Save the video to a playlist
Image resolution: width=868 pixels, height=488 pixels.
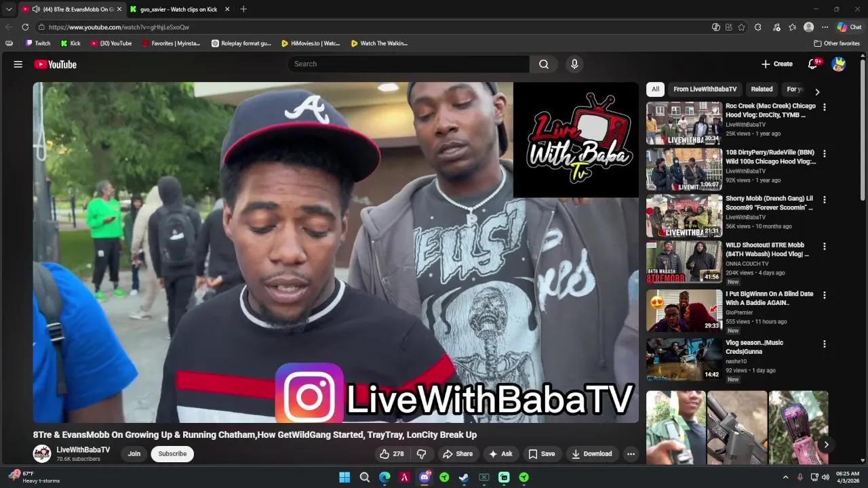click(x=542, y=454)
